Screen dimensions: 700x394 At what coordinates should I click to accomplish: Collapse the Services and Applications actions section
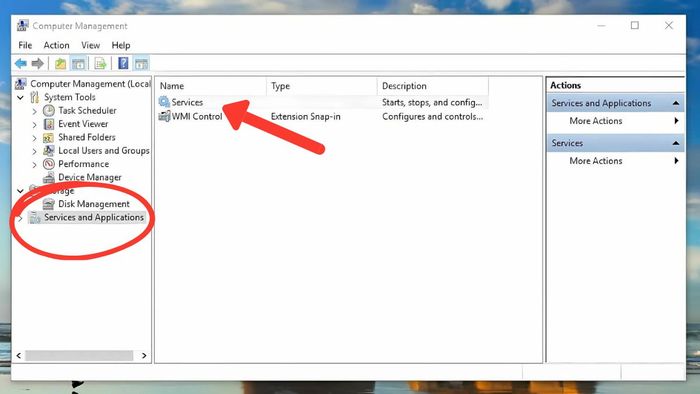tap(676, 103)
